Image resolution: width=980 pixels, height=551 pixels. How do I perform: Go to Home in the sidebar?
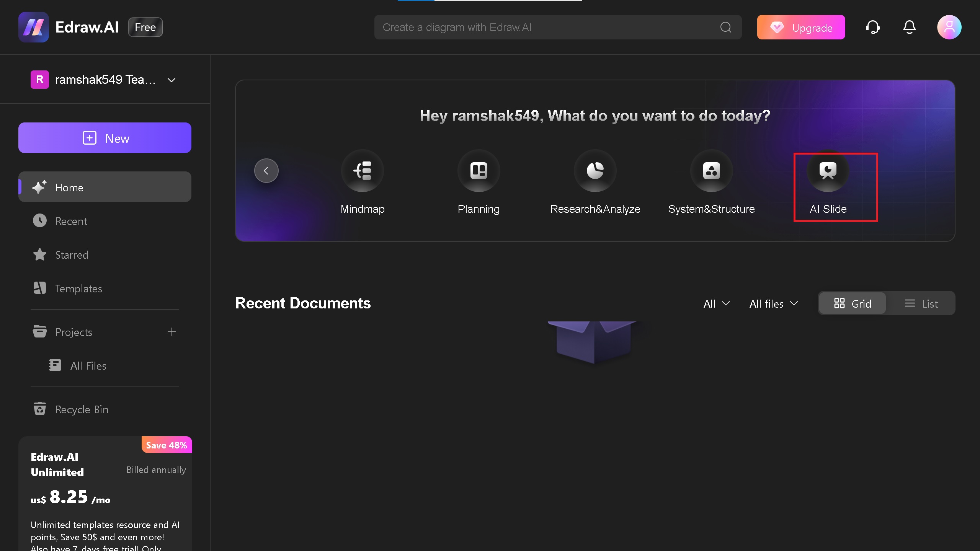pyautogui.click(x=105, y=187)
